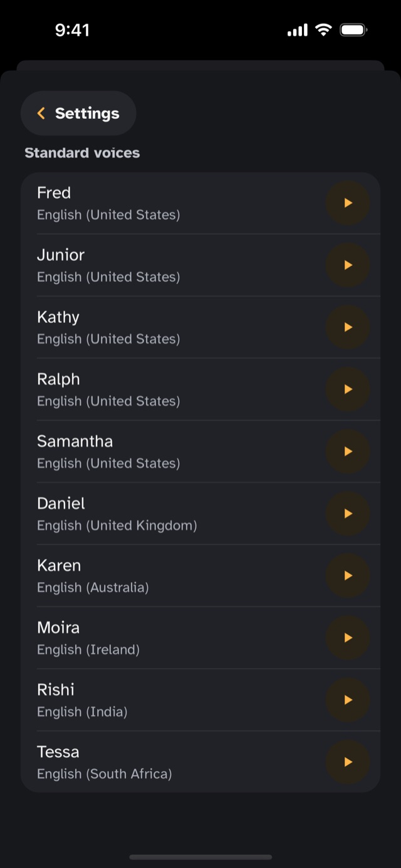Play preview of Samantha voice

coord(348,451)
